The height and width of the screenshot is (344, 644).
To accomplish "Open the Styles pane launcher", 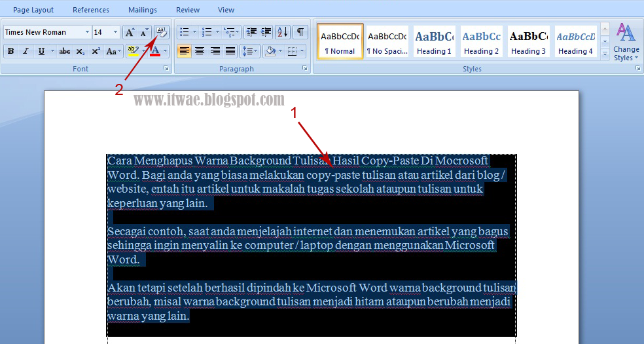I will tap(638, 69).
